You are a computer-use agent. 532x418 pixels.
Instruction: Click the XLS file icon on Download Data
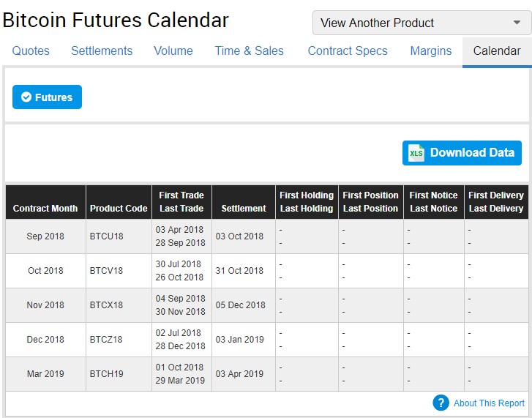coord(416,153)
